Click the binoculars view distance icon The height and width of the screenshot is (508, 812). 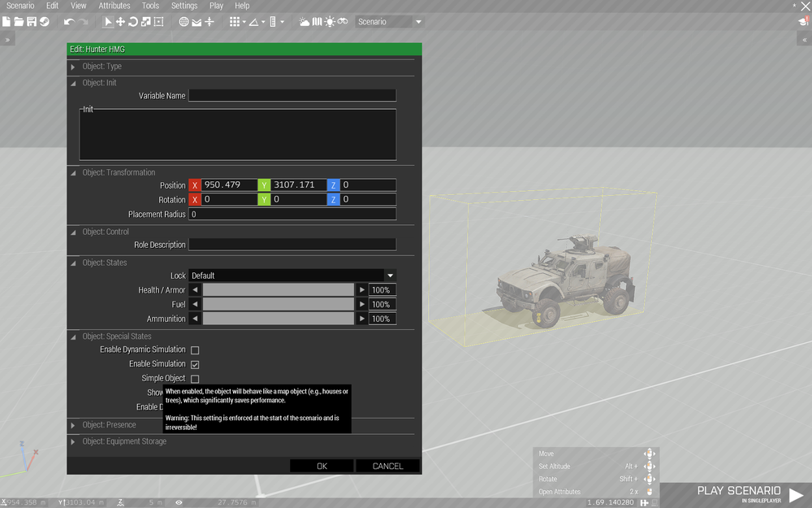pyautogui.click(x=342, y=22)
